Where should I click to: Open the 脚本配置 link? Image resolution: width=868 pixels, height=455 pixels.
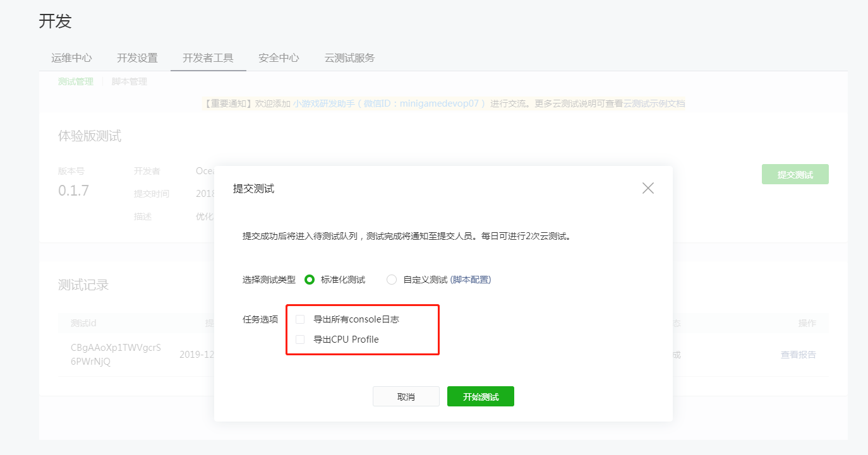471,280
